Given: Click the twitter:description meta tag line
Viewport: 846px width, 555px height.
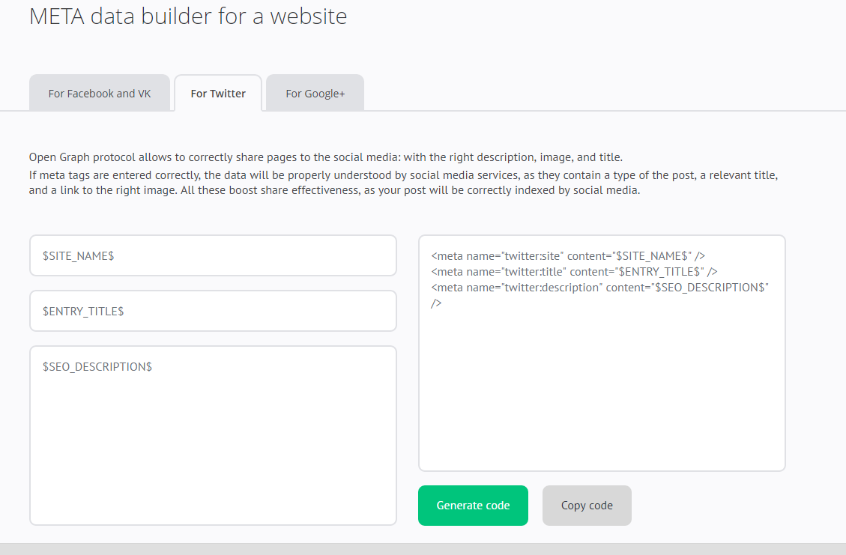Looking at the screenshot, I should (x=599, y=295).
